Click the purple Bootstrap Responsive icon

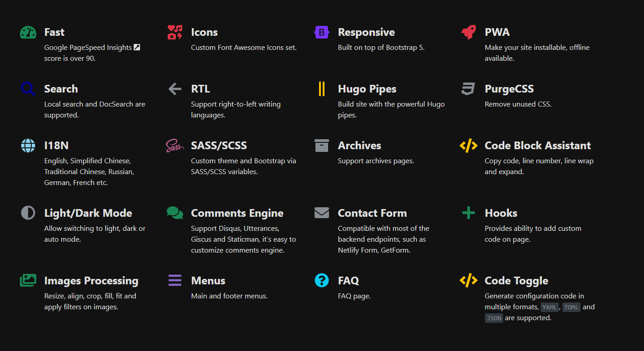(x=321, y=32)
